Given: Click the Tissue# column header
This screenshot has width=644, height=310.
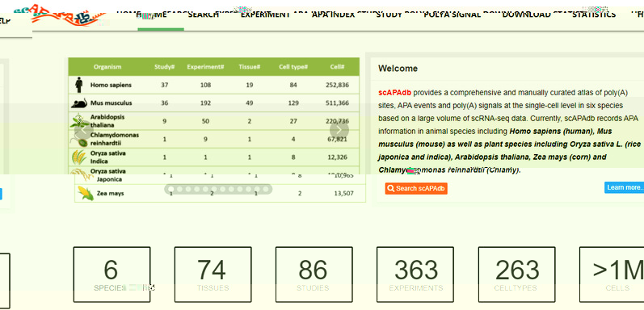Looking at the screenshot, I should (x=250, y=67).
